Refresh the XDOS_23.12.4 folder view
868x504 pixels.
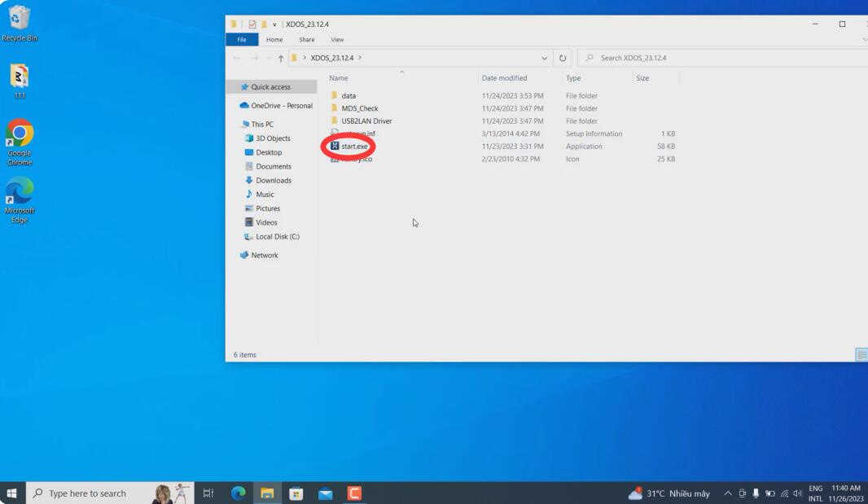point(563,58)
